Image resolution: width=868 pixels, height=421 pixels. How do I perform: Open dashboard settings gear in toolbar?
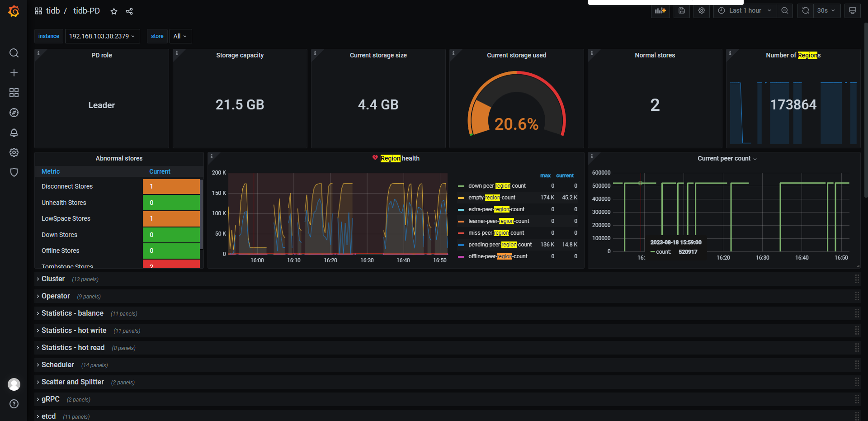point(701,10)
